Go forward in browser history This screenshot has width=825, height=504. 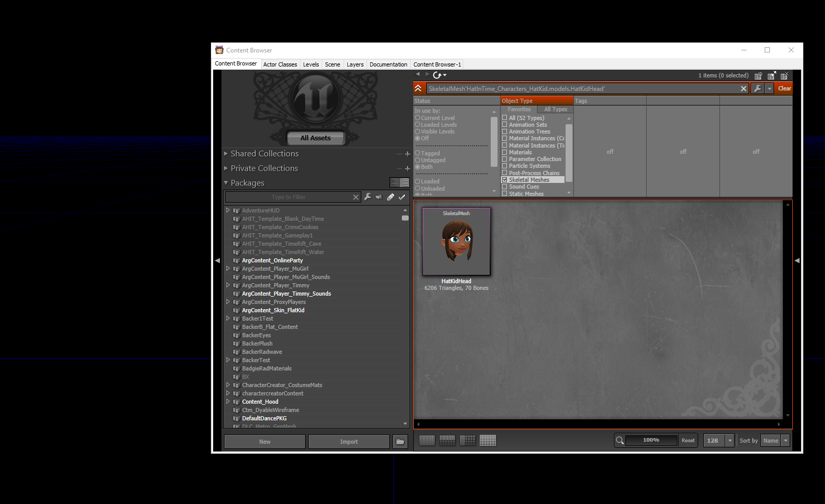[427, 74]
